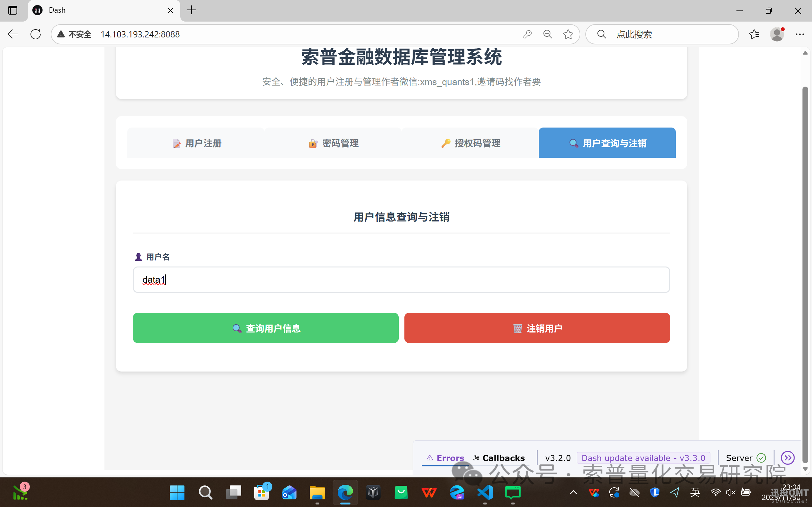Open the tab actions menu icon
812x507 pixels.
click(x=13, y=10)
